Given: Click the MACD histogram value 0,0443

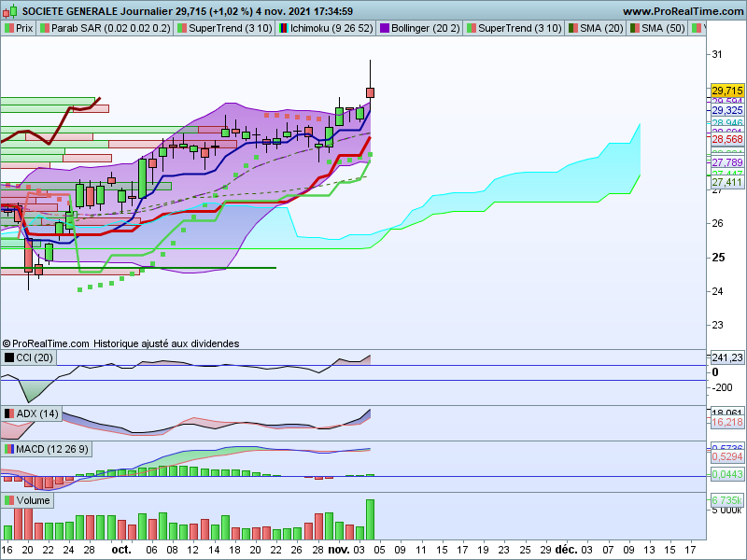Looking at the screenshot, I should point(727,474).
